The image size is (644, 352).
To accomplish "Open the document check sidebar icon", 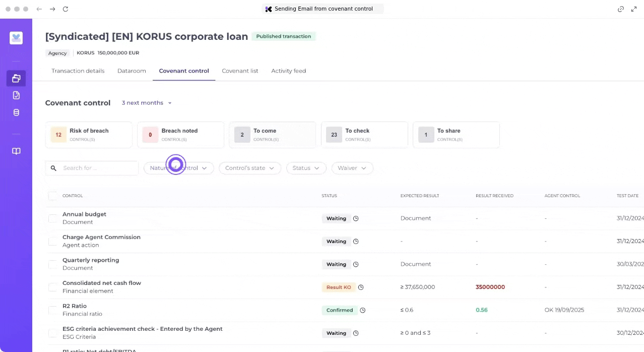I will point(16,95).
